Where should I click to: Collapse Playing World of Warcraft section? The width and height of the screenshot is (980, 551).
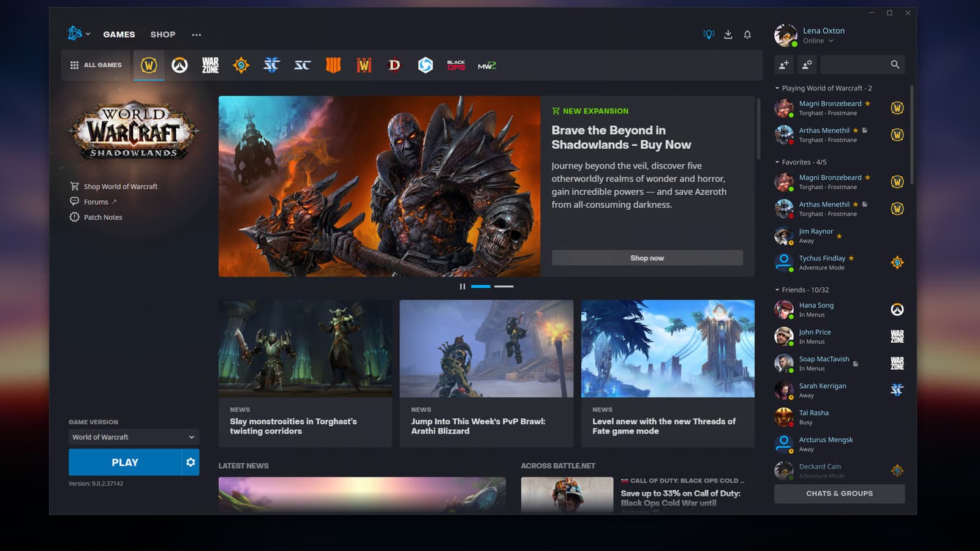[823, 88]
